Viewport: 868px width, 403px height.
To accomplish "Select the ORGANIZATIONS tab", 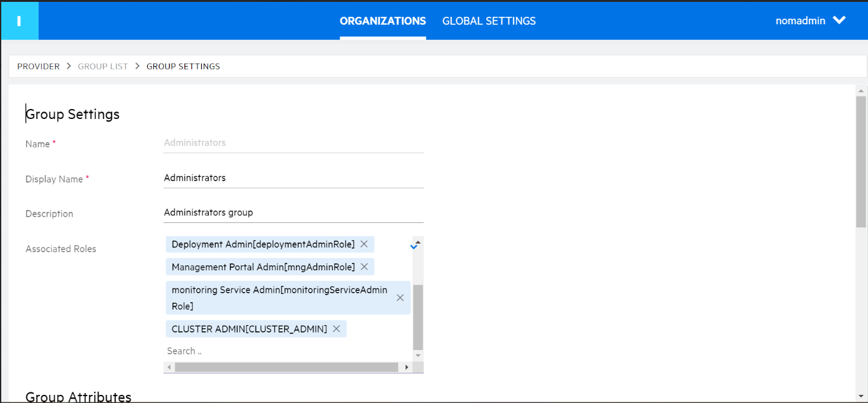I will [x=383, y=21].
